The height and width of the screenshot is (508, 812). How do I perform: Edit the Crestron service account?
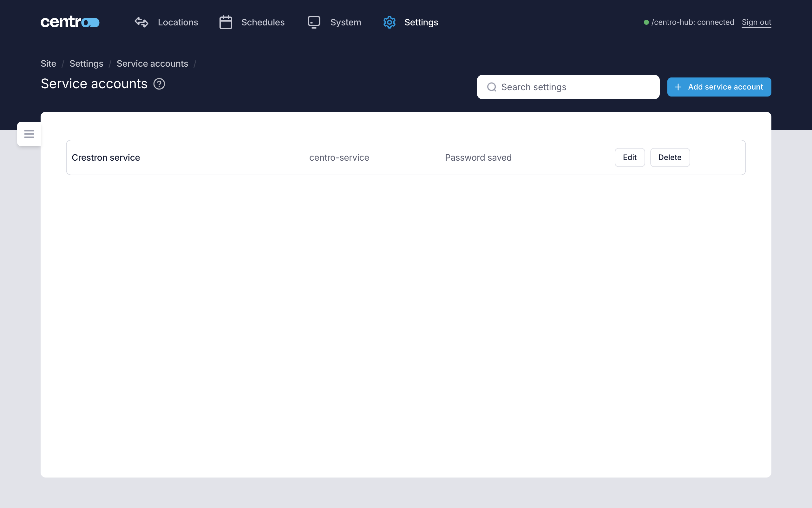coord(630,157)
